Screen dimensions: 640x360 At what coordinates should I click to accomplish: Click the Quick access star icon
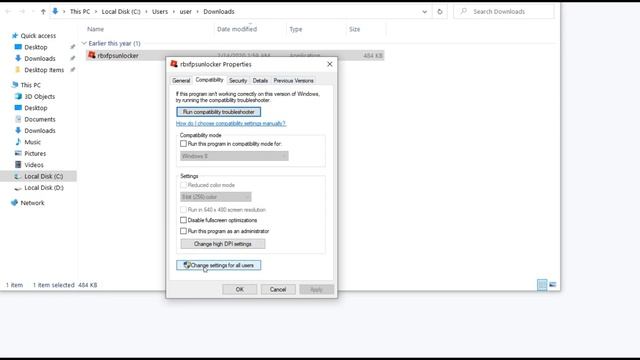pos(15,36)
